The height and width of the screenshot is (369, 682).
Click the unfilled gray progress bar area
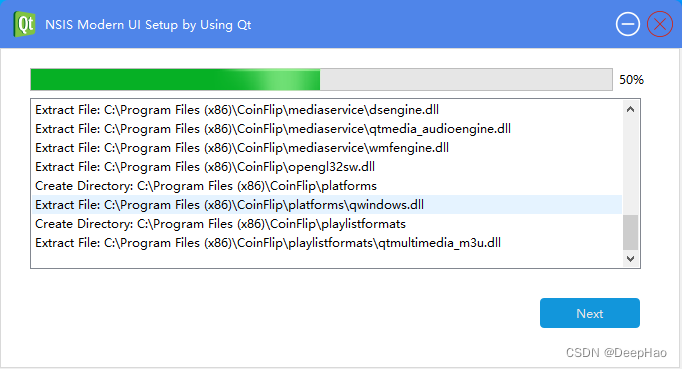pos(466,80)
